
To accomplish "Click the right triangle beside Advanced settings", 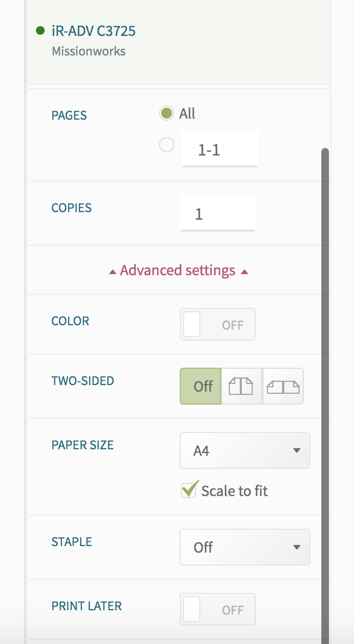I will [244, 272].
